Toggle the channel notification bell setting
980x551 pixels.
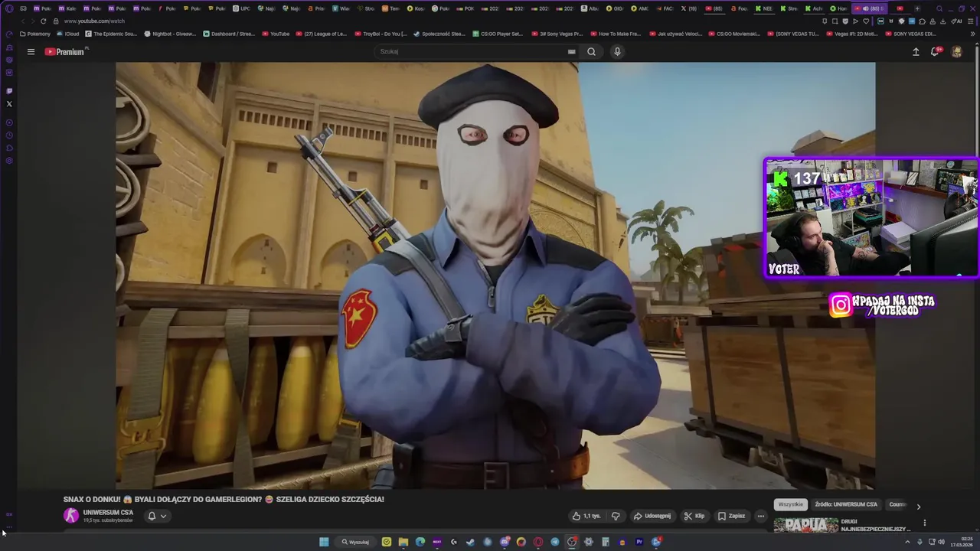(157, 516)
